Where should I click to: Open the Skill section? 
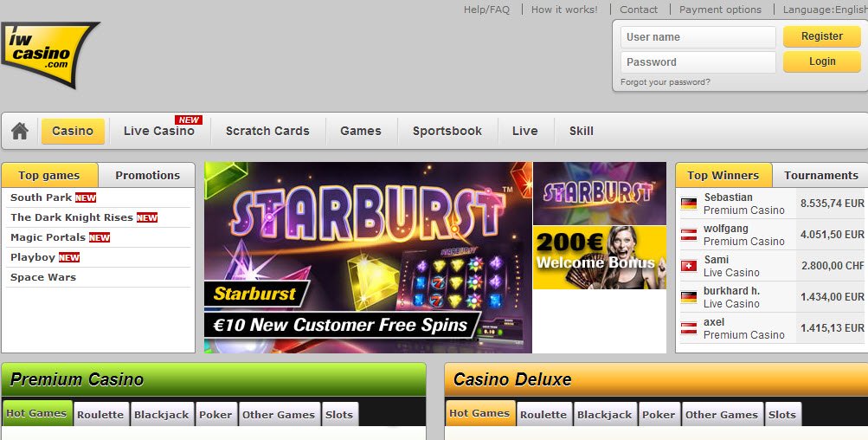pos(582,132)
